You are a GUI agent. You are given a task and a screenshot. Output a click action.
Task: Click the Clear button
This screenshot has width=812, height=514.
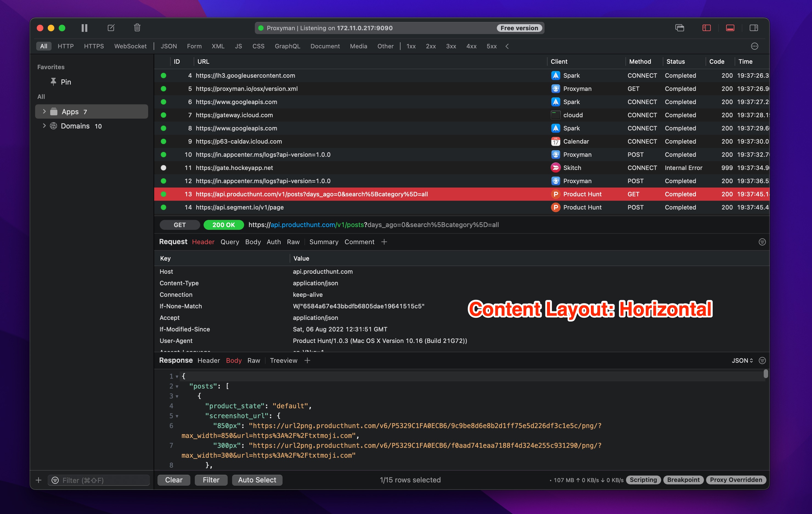pos(173,480)
